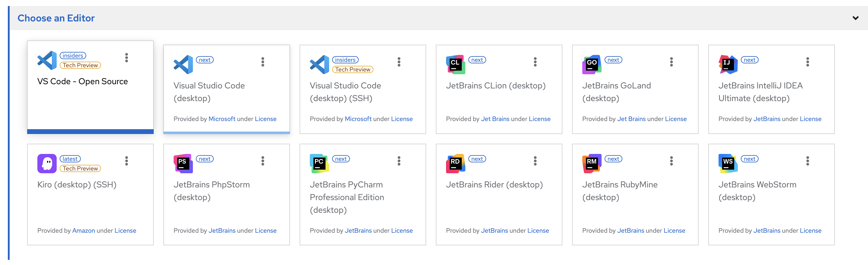
Task: Click the WebStorm WS logo icon
Action: click(728, 163)
